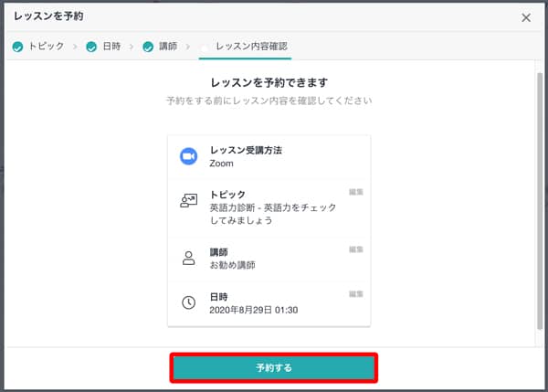Click the checkmark icon before 日時 step
The image size is (548, 392).
click(91, 46)
